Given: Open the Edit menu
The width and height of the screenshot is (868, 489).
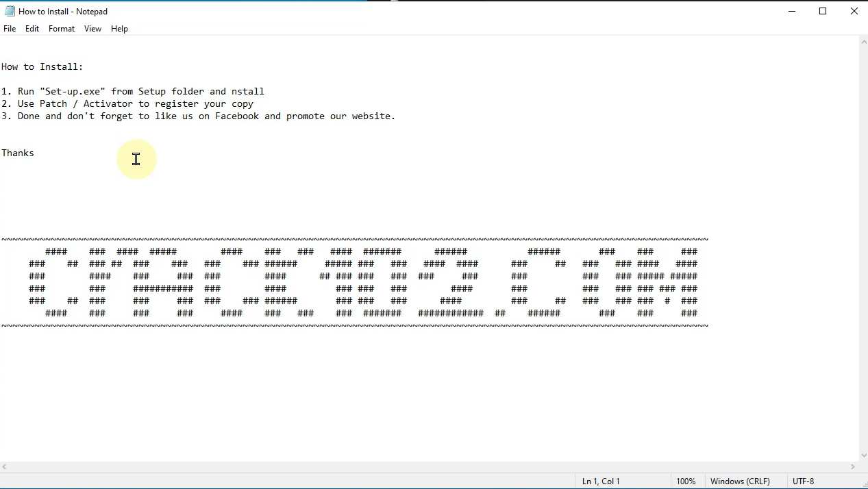Looking at the screenshot, I should click(x=32, y=29).
